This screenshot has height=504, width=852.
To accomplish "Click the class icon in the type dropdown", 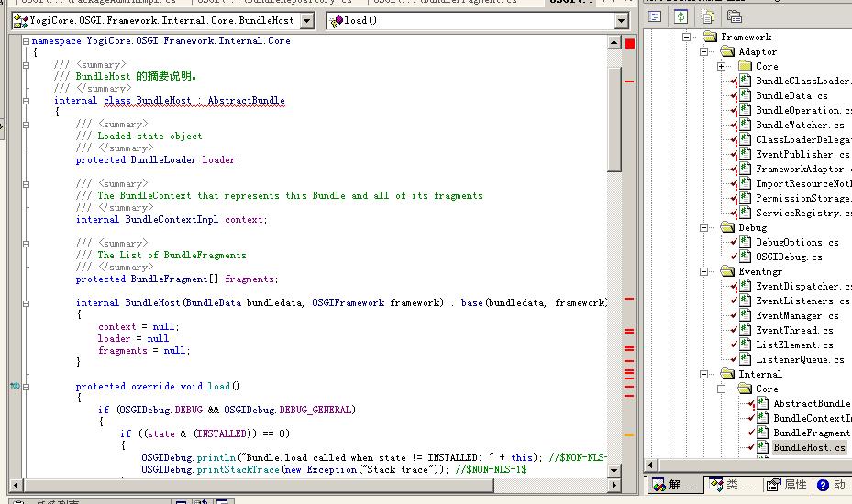I will point(20,21).
